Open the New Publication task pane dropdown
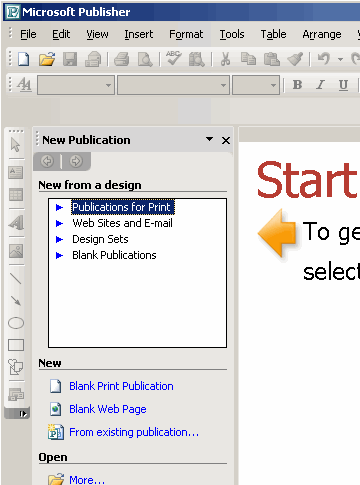360x485 pixels. (x=209, y=139)
